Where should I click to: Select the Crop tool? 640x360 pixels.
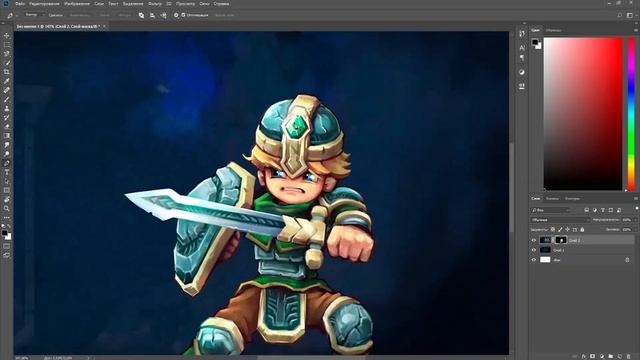coord(7,72)
